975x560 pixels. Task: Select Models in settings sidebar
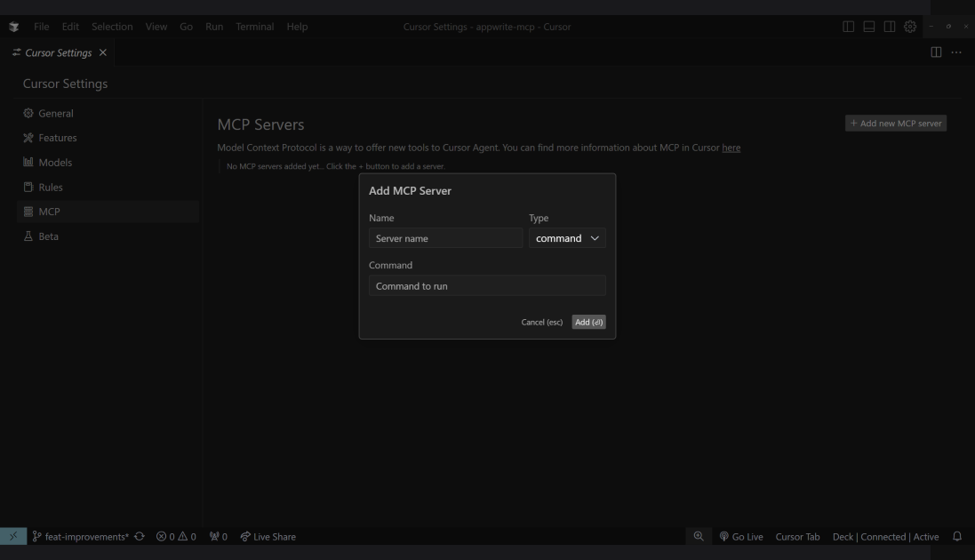[x=55, y=163]
